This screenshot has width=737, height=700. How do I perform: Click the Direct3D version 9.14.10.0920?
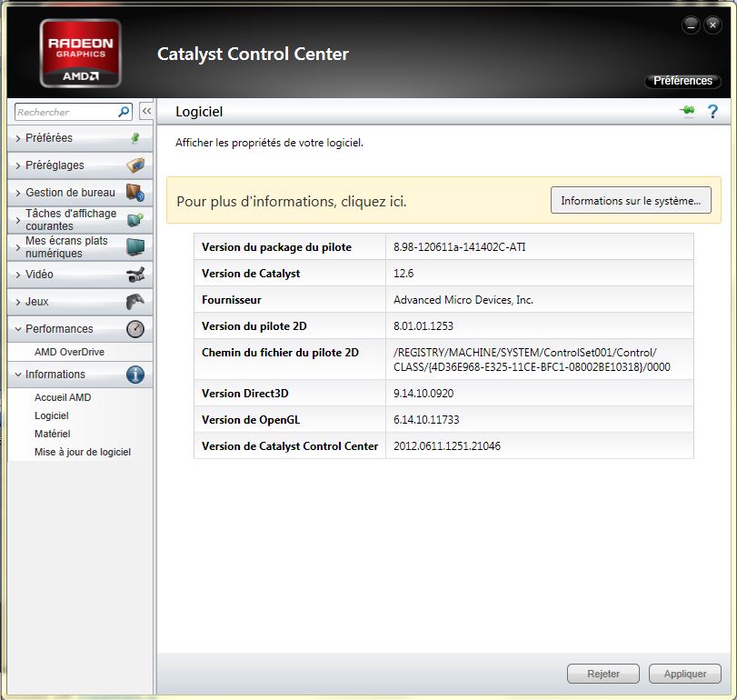tap(423, 394)
